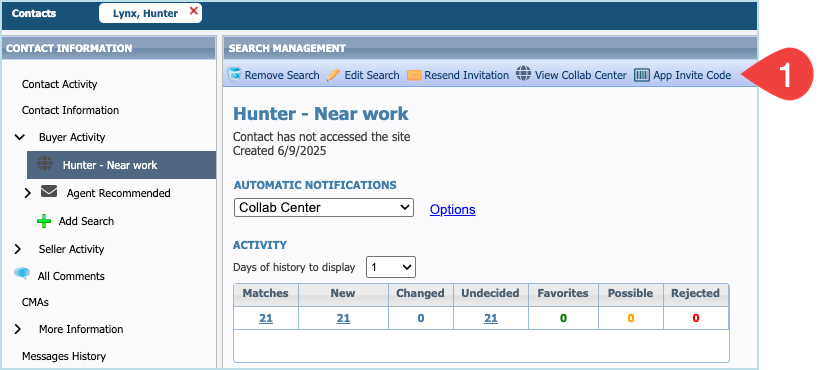Image resolution: width=818 pixels, height=370 pixels.
Task: Collapse the Buyer Activity section
Action: pyautogui.click(x=19, y=137)
